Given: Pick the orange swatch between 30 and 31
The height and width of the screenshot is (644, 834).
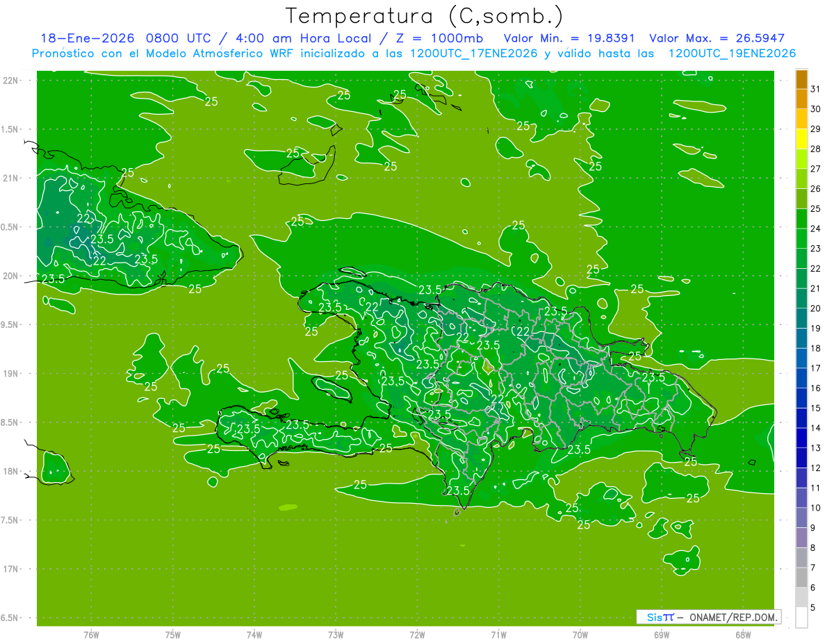Looking at the screenshot, I should point(801,99).
